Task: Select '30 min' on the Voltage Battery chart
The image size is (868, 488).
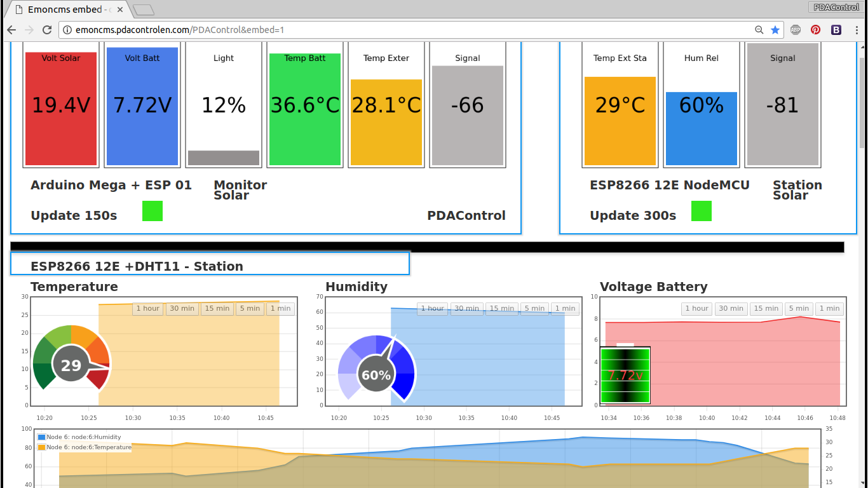Action: 731,309
